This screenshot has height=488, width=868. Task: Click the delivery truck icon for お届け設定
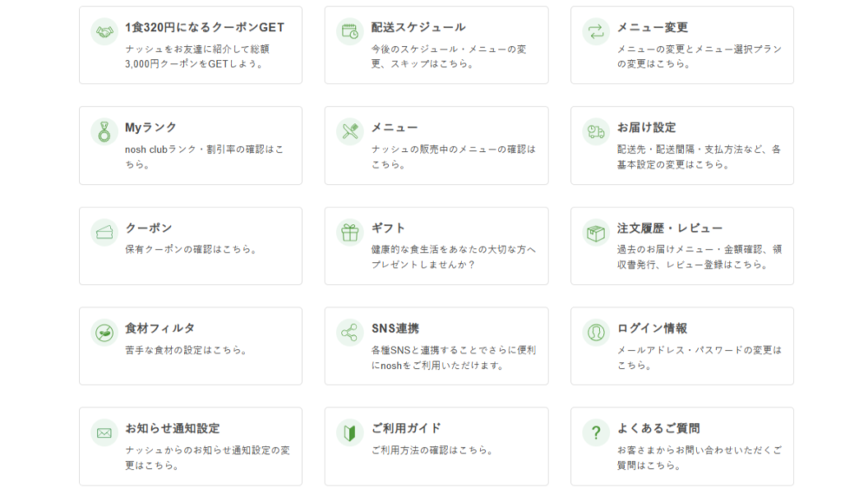pos(595,132)
